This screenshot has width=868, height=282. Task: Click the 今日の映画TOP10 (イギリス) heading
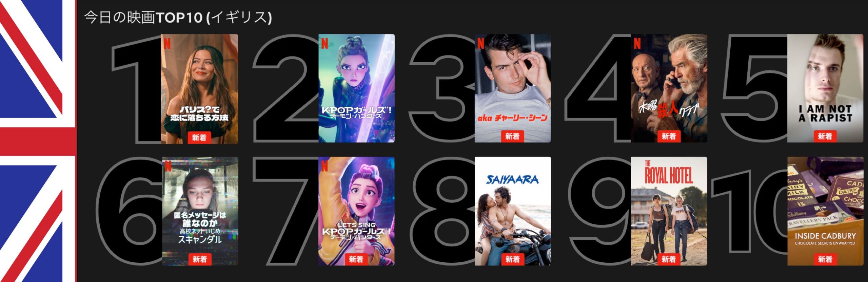pyautogui.click(x=178, y=18)
